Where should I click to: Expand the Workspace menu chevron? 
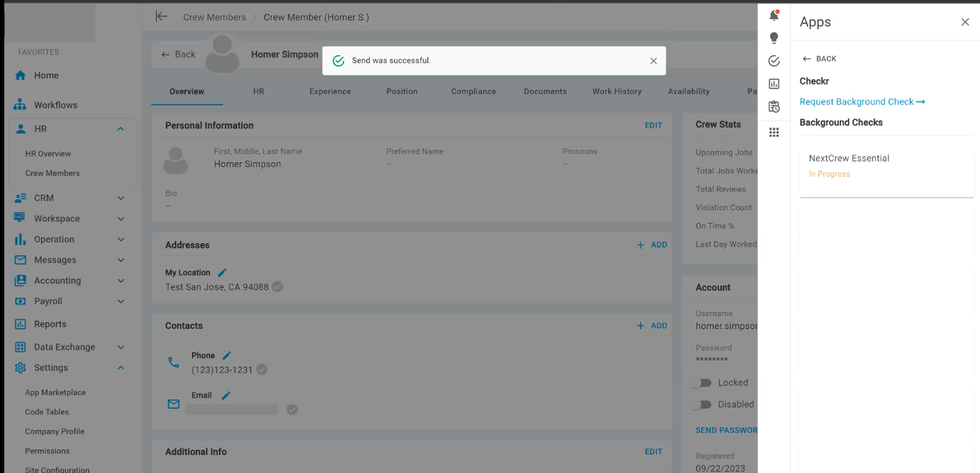tap(121, 218)
